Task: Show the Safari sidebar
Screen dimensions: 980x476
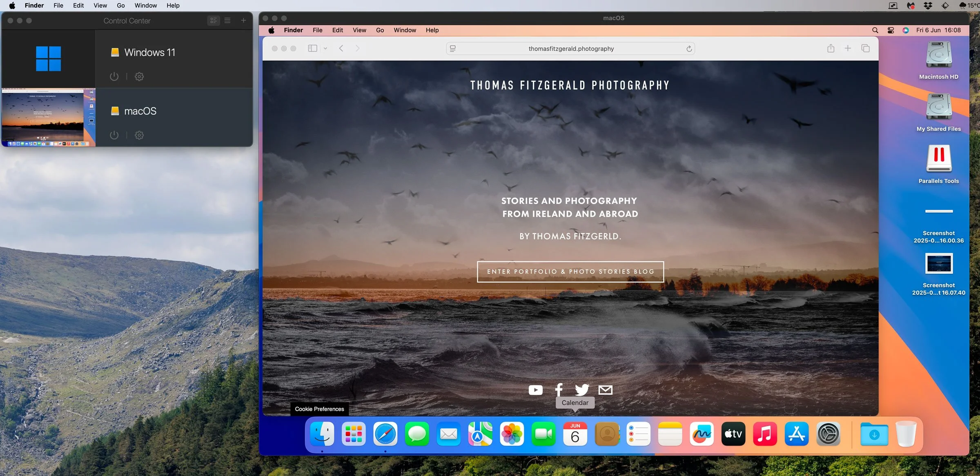Action: tap(312, 48)
